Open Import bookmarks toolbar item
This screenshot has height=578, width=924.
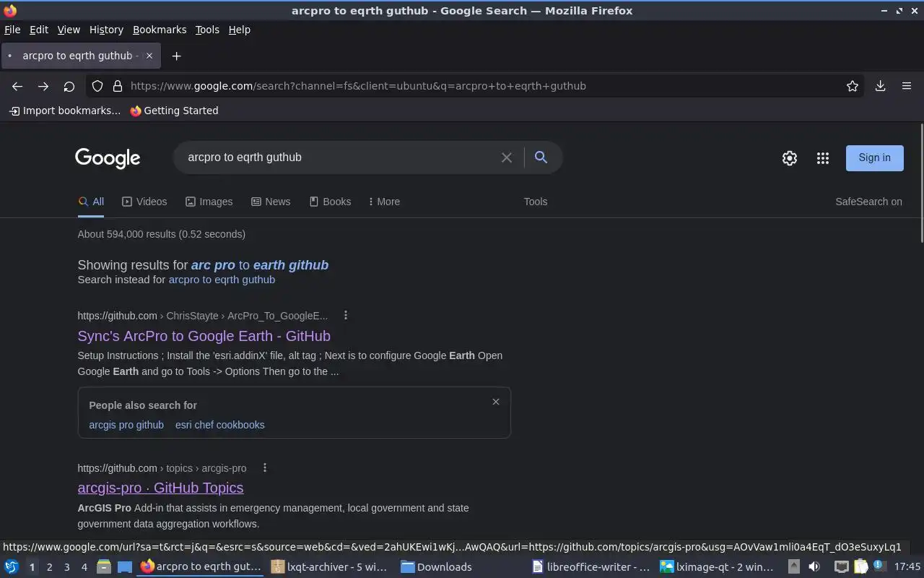point(64,111)
